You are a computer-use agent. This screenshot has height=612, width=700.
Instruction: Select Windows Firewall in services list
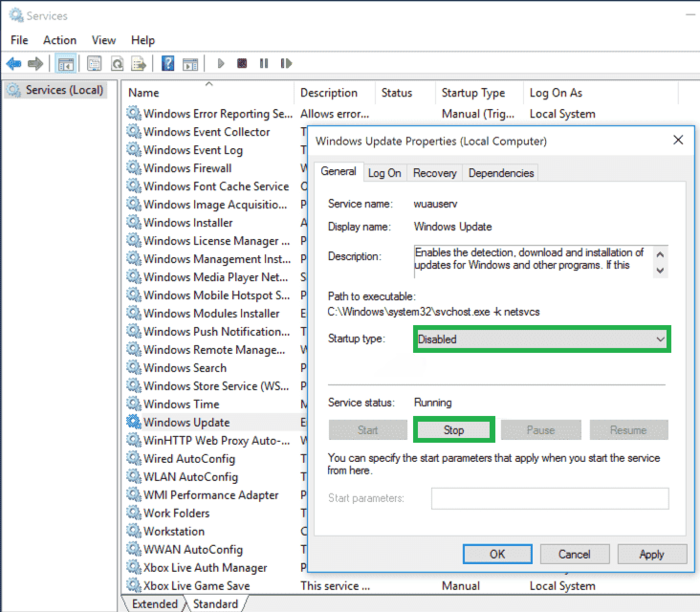pyautogui.click(x=187, y=168)
